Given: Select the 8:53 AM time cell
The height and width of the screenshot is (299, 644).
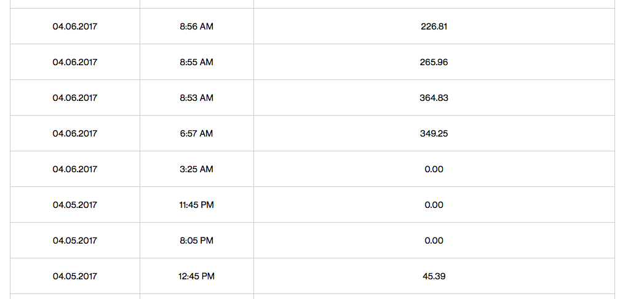Looking at the screenshot, I should click(196, 98).
